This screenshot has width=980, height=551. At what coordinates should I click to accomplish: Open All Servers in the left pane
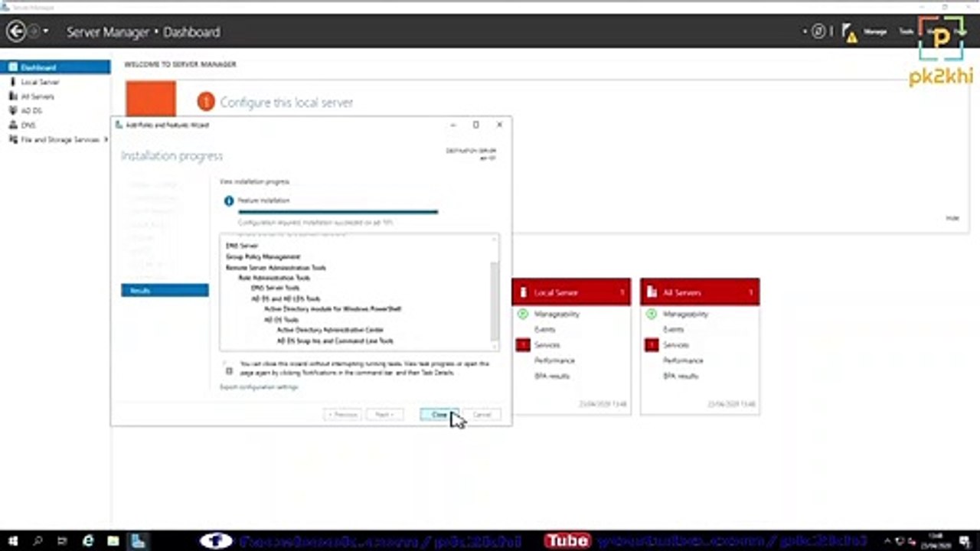[38, 96]
